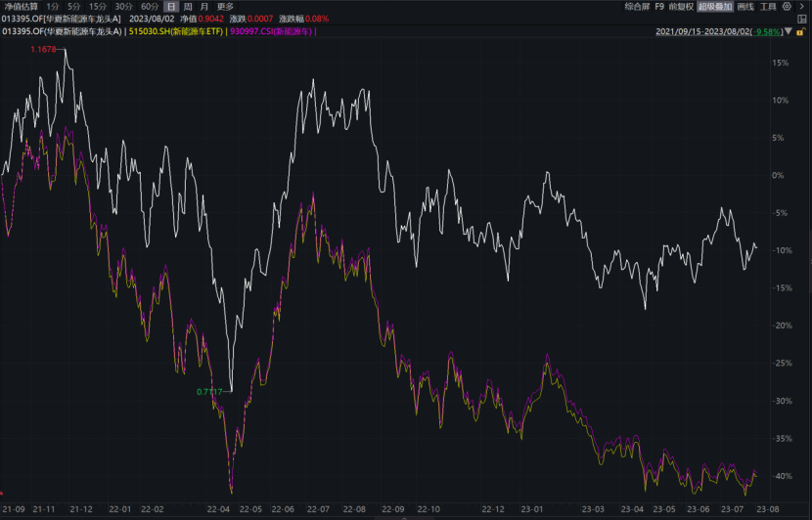This screenshot has height=520, width=812.
Task: Click the 1.1678 high price marker
Action: (x=43, y=49)
